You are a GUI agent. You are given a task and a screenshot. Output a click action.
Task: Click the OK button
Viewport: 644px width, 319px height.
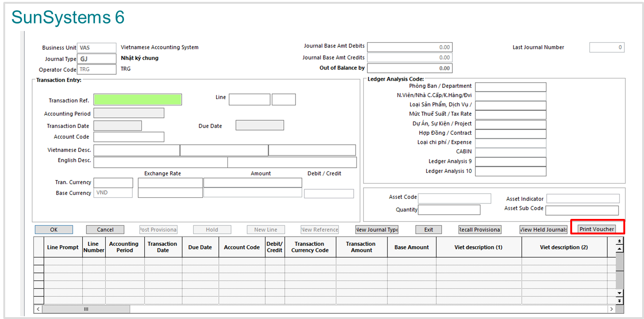[54, 230]
